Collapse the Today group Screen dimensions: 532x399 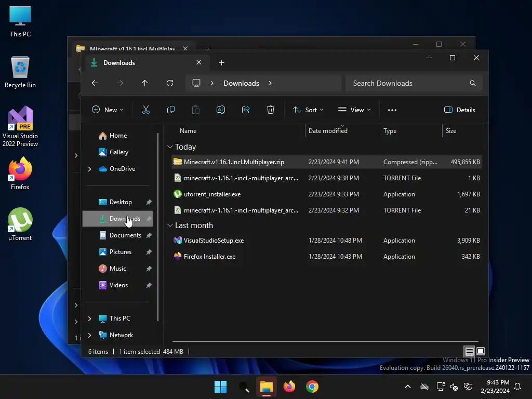pyautogui.click(x=170, y=147)
